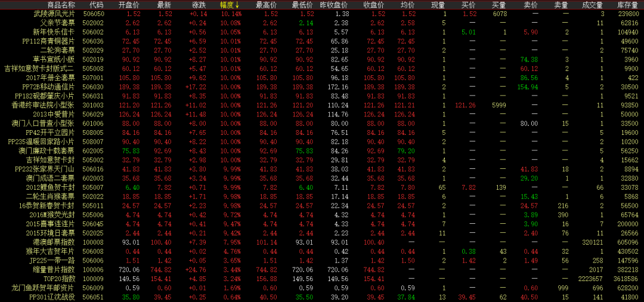This screenshot has height=302, width=644.
Task: Click the 卖量 column header
Action: [561, 5]
